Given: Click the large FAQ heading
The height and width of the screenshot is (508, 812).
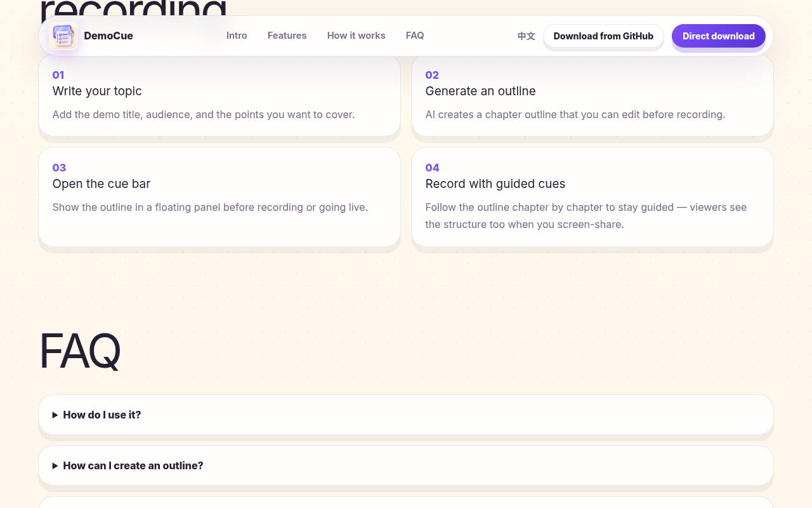Looking at the screenshot, I should [80, 351].
